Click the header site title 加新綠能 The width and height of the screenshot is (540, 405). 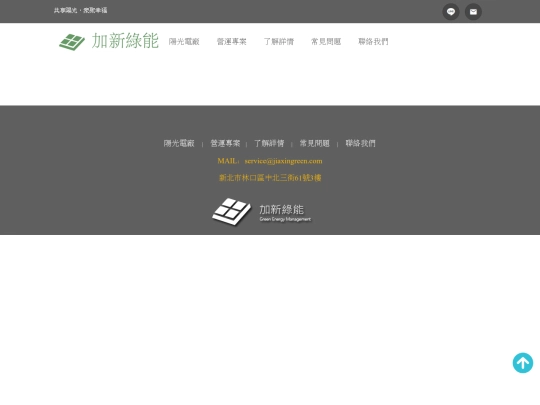(x=125, y=41)
